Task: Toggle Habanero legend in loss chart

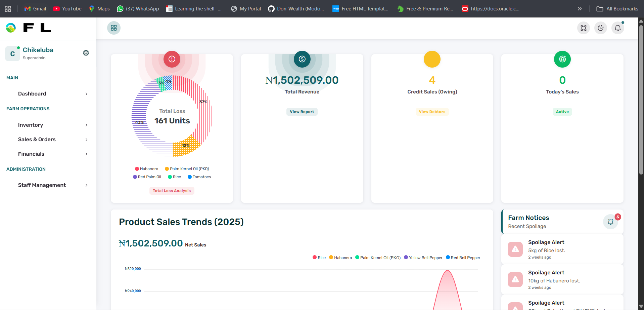Action: (x=146, y=169)
